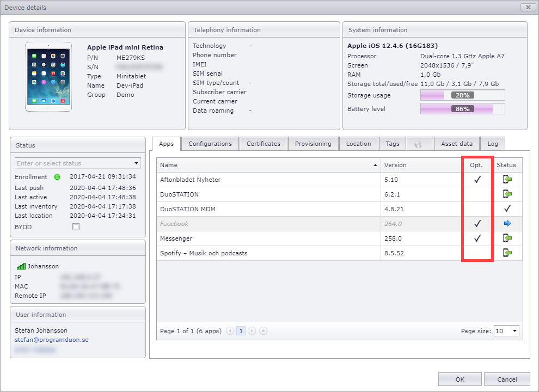Click the Last push timestamp 17:48:36
The width and height of the screenshot is (539, 392).
pyautogui.click(x=103, y=188)
